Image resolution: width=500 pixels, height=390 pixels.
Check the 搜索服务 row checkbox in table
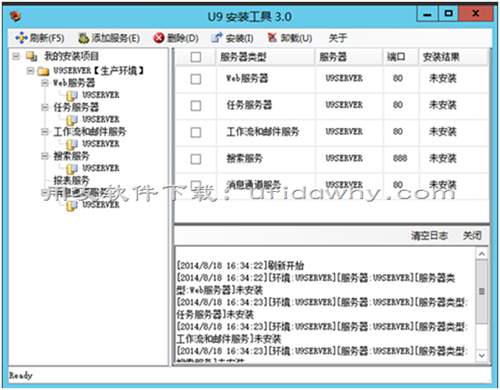tap(196, 159)
